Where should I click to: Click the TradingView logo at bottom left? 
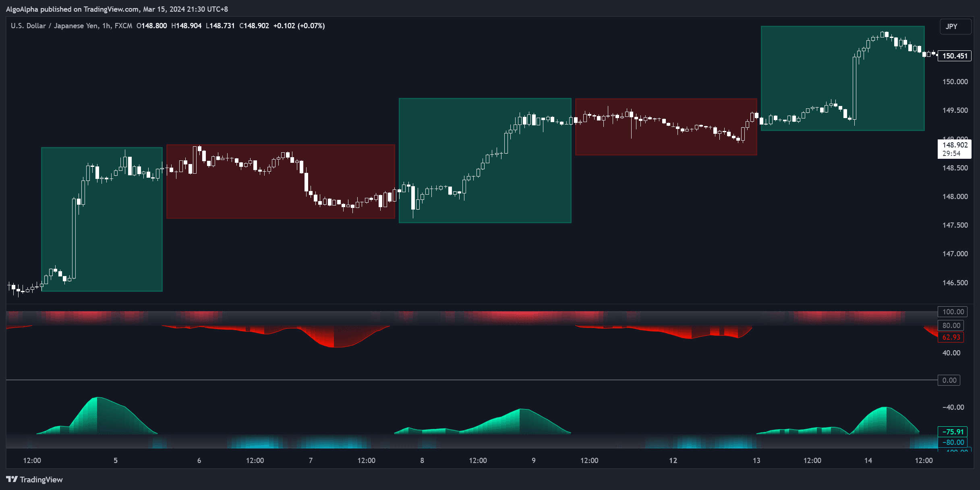[x=34, y=480]
